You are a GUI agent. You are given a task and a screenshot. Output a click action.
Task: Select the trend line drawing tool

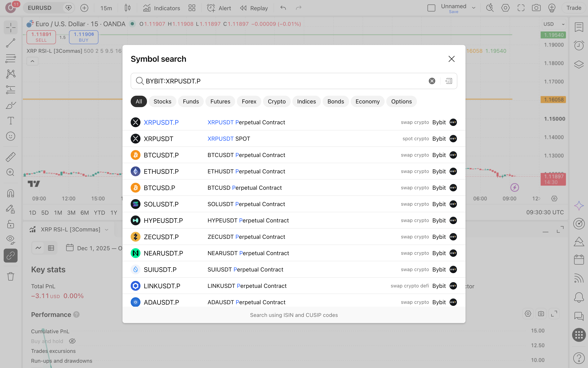[x=10, y=43]
